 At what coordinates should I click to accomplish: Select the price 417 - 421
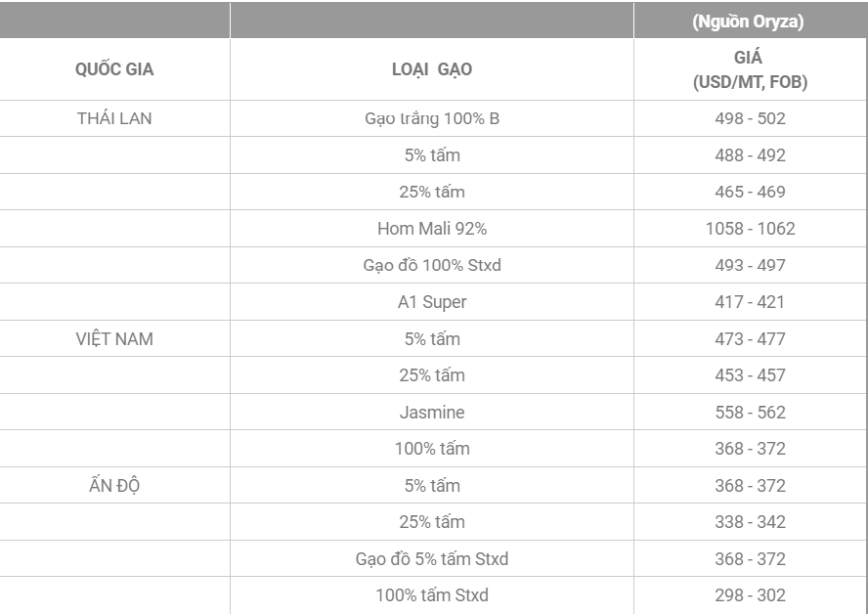pyautogui.click(x=750, y=302)
